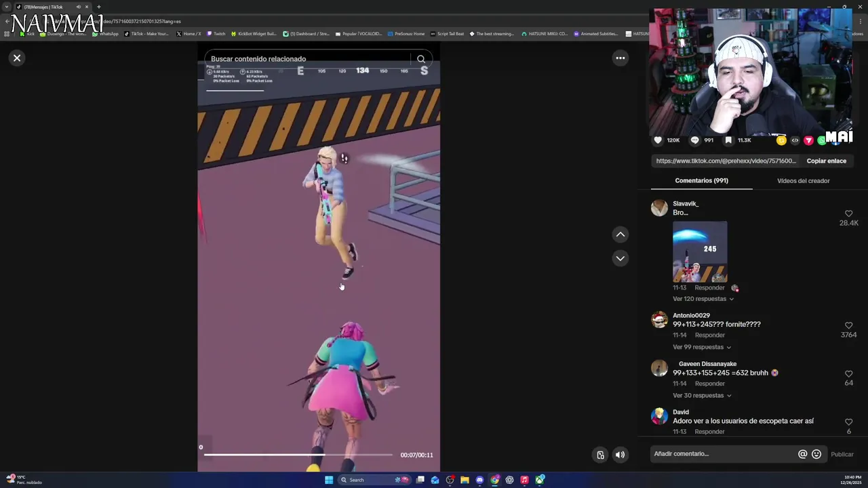Toggle auto-scroll icon beside volume
This screenshot has width=868, height=488.
(600, 455)
